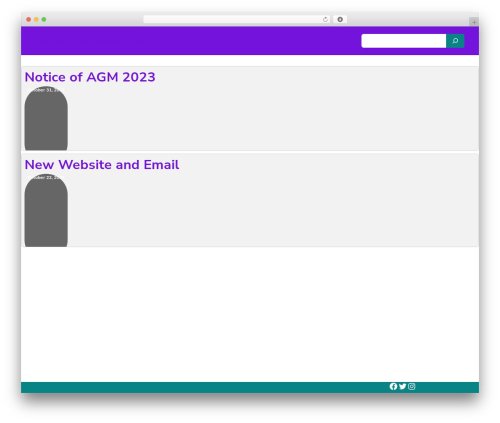Open the Twitter icon in footer
The image size is (500, 423).
coord(402,386)
